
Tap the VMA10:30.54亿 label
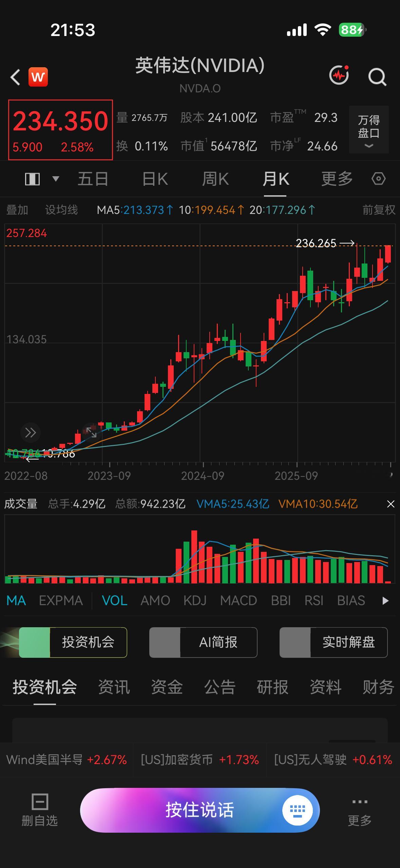318,504
